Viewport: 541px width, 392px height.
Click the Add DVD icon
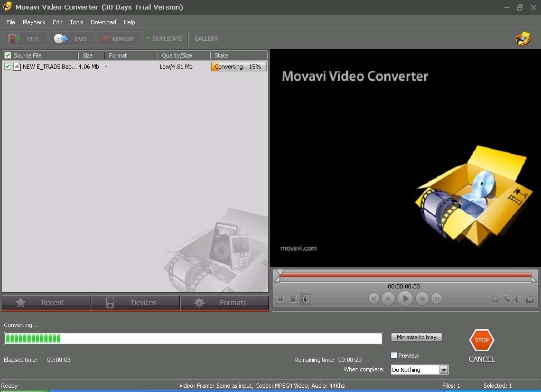point(72,38)
